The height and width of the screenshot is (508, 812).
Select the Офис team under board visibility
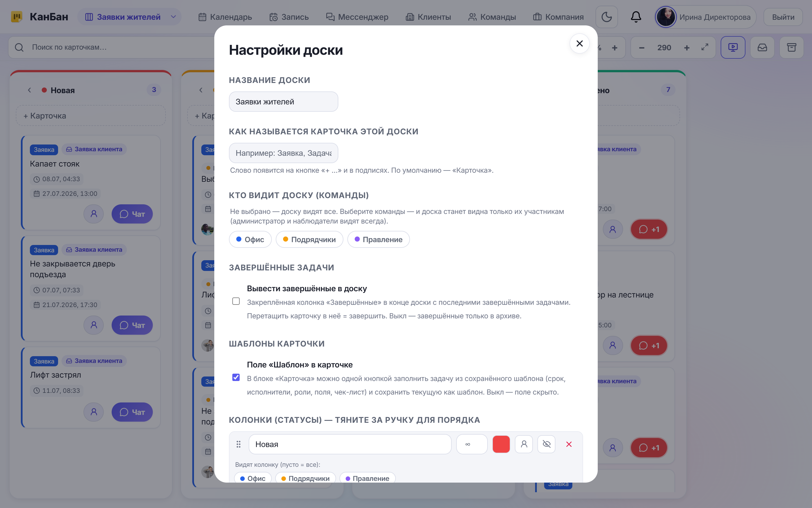pyautogui.click(x=250, y=240)
